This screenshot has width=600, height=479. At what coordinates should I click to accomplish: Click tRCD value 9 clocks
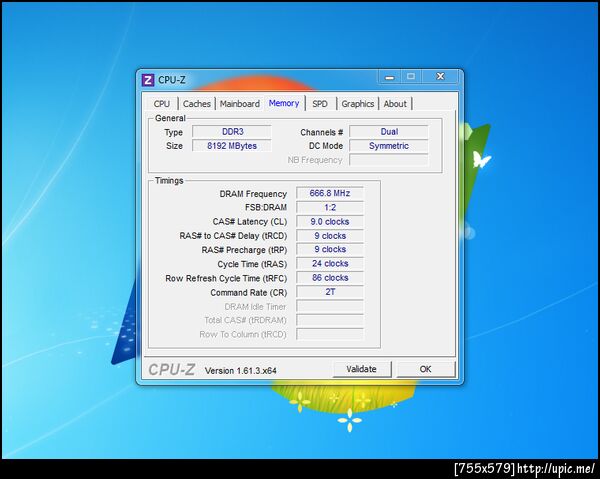[x=330, y=236]
